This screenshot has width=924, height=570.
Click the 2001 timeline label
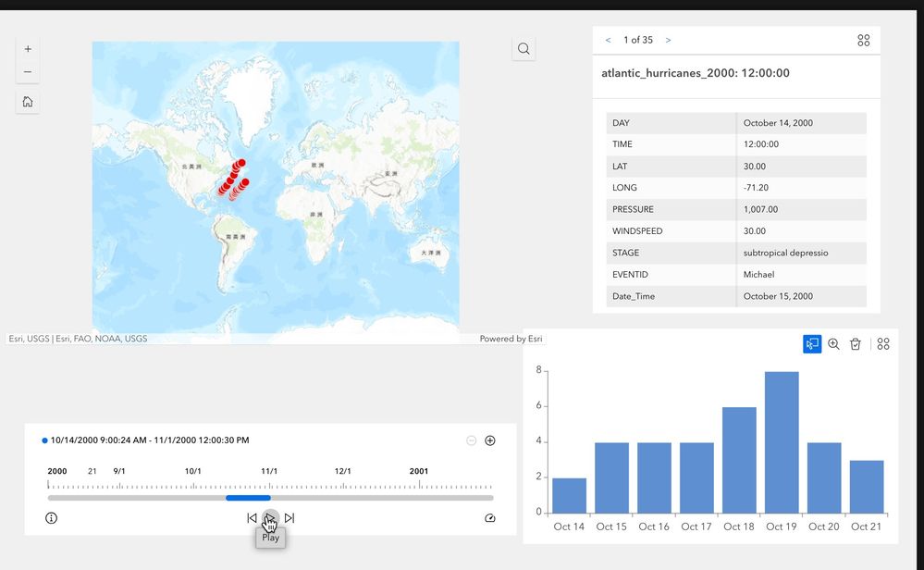(x=419, y=471)
